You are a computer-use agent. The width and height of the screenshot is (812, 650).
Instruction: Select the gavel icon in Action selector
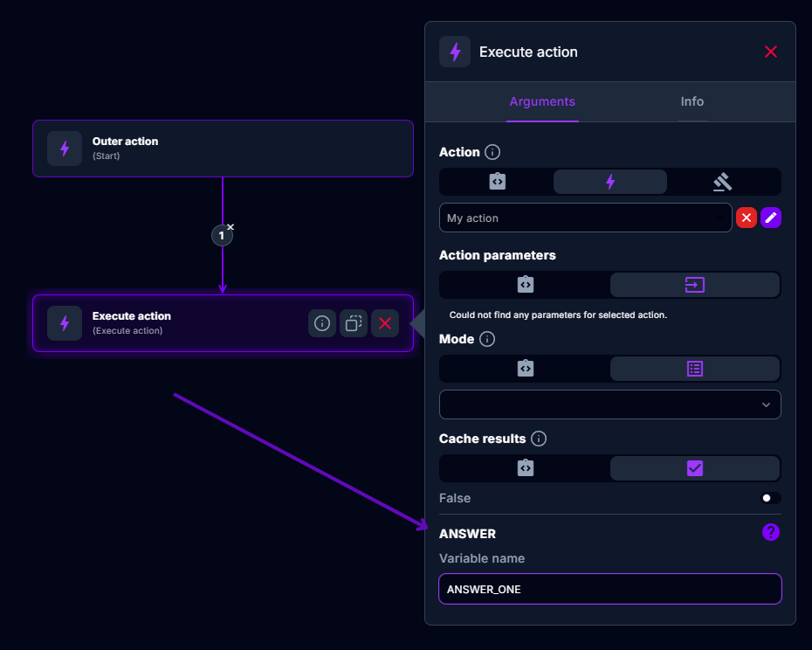[723, 182]
